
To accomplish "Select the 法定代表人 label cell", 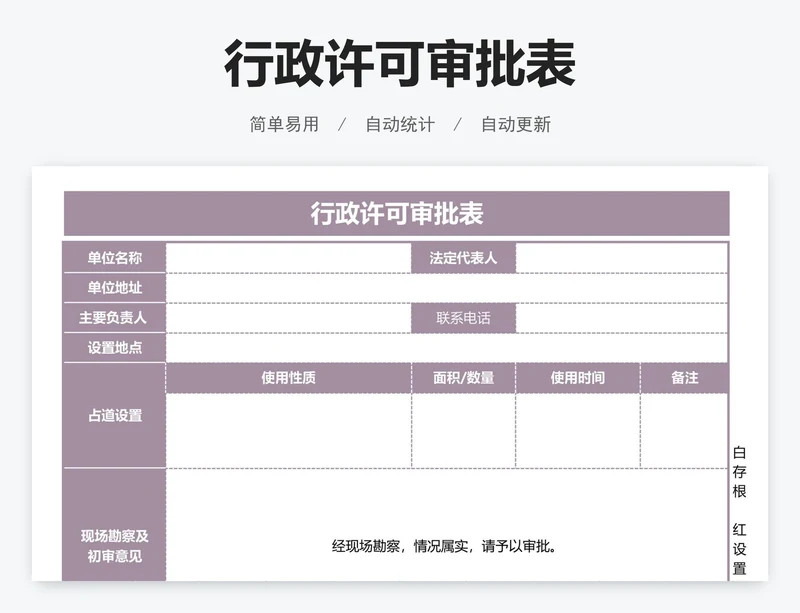I will (x=463, y=258).
